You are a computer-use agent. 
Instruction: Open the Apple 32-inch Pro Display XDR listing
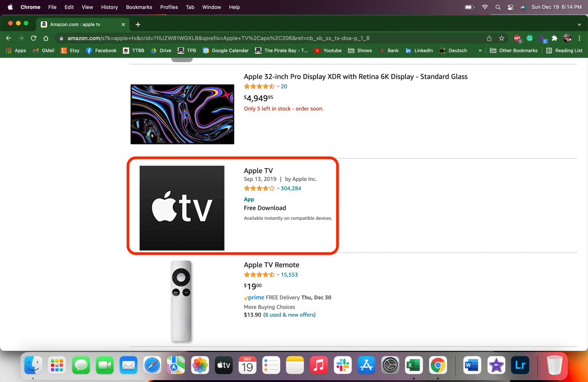point(356,77)
